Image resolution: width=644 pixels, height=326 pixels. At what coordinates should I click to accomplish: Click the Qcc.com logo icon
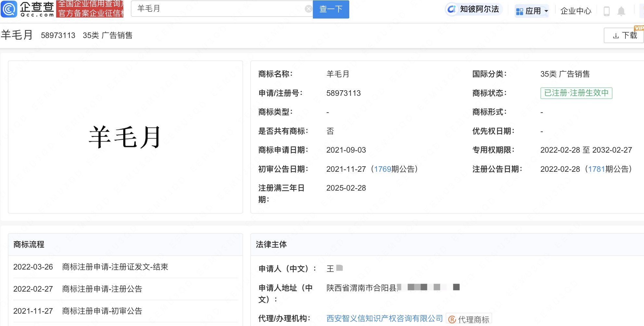[9, 9]
